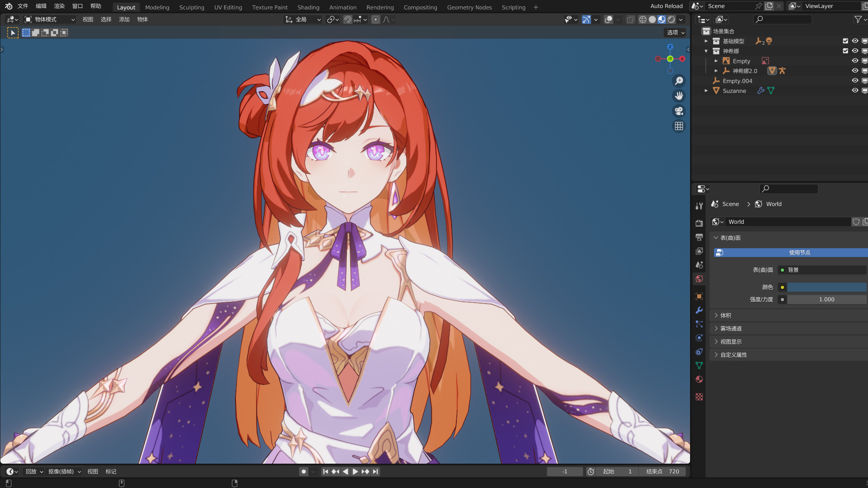
Task: Click the pan view hand icon
Action: [x=679, y=96]
